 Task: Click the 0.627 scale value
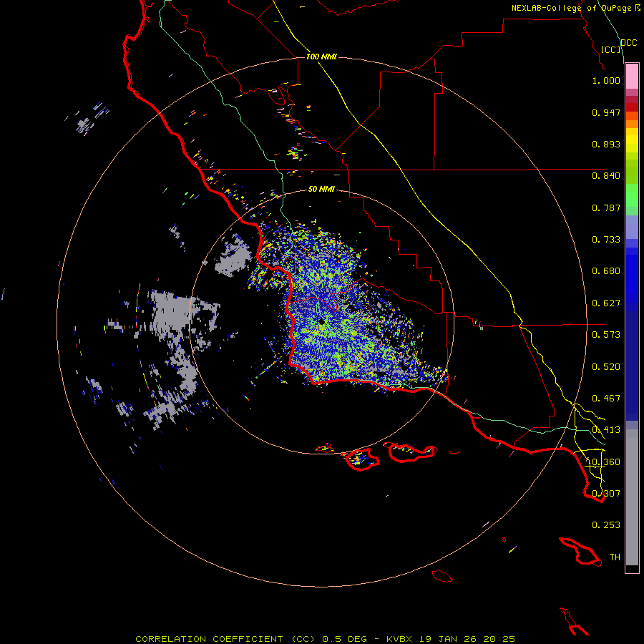tap(606, 303)
